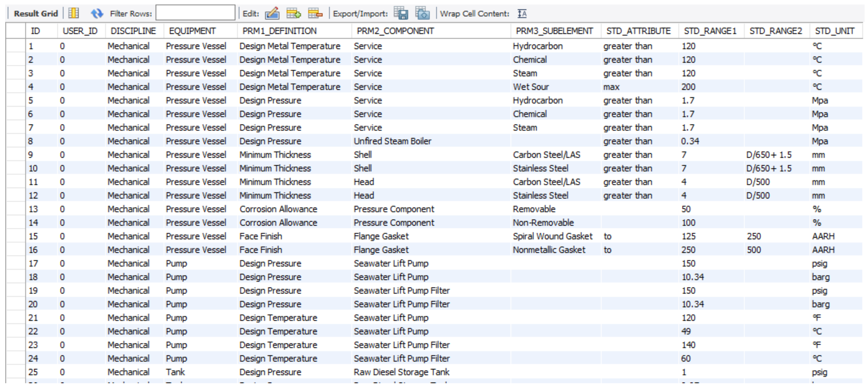The width and height of the screenshot is (868, 390).
Task: Toggle wrap cell content icon
Action: pyautogui.click(x=522, y=14)
